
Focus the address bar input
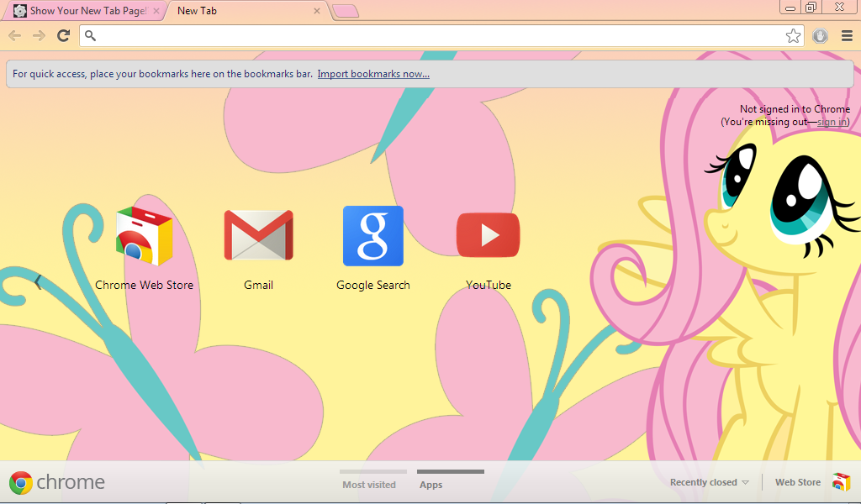[441, 36]
